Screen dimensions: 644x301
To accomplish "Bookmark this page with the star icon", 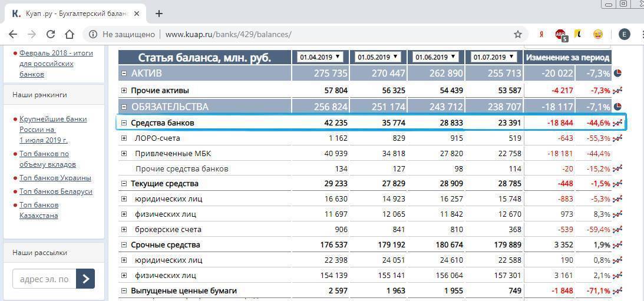I will pyautogui.click(x=518, y=34).
